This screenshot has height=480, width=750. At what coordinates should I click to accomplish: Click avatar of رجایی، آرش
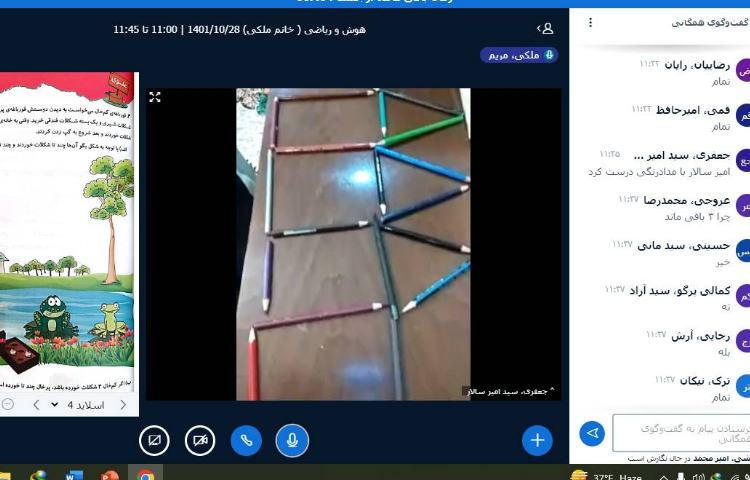(743, 341)
